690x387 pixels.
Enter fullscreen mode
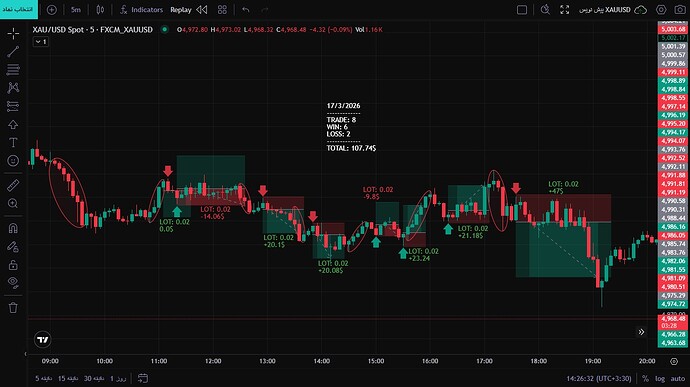(x=565, y=10)
